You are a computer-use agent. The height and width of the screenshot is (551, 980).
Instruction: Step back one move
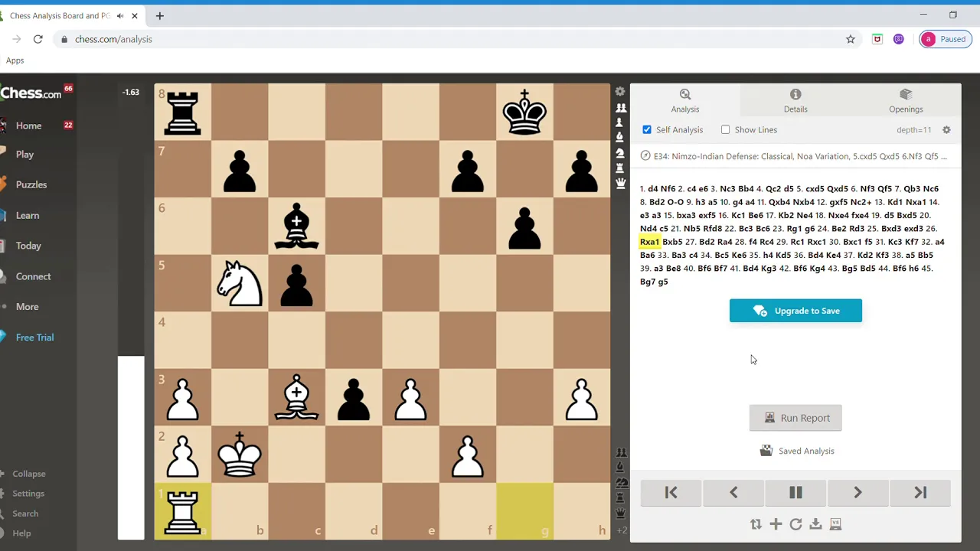(733, 493)
